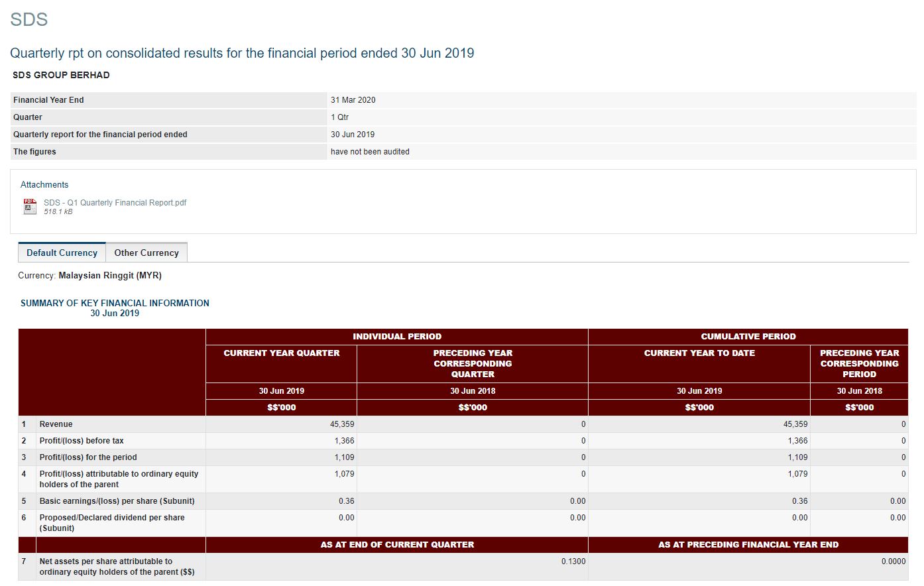This screenshot has height=586, width=924.
Task: Click current quarter period profit 1,109
Action: [x=344, y=457]
